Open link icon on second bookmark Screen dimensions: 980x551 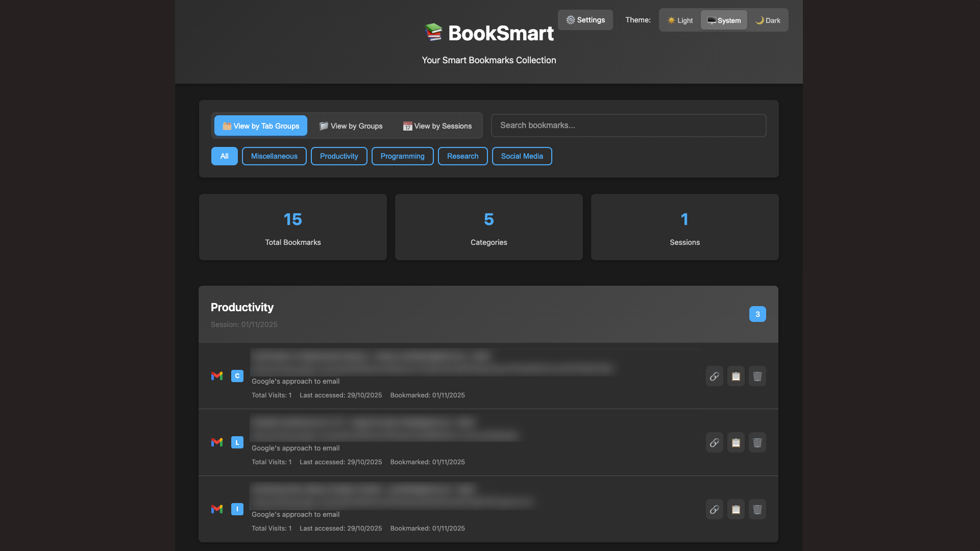pos(714,442)
